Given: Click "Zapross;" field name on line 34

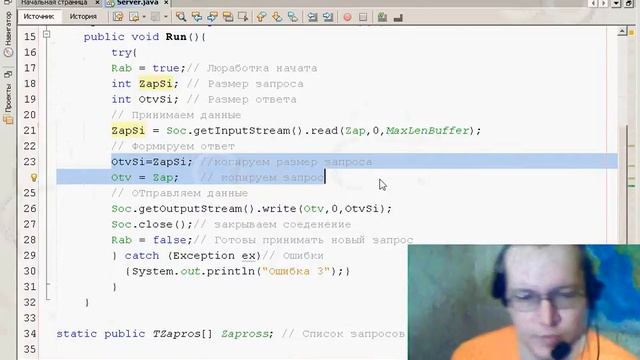Looking at the screenshot, I should coord(247,334).
